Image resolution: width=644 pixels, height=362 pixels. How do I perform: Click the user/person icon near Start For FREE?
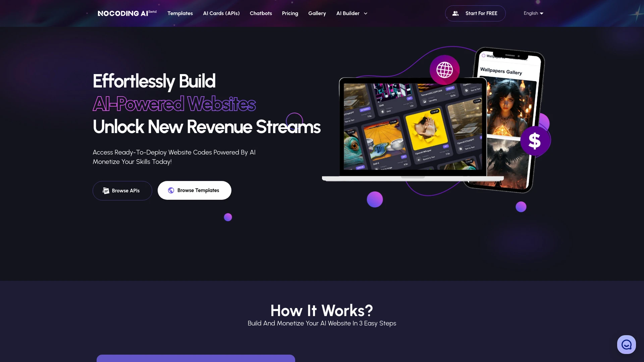(456, 13)
